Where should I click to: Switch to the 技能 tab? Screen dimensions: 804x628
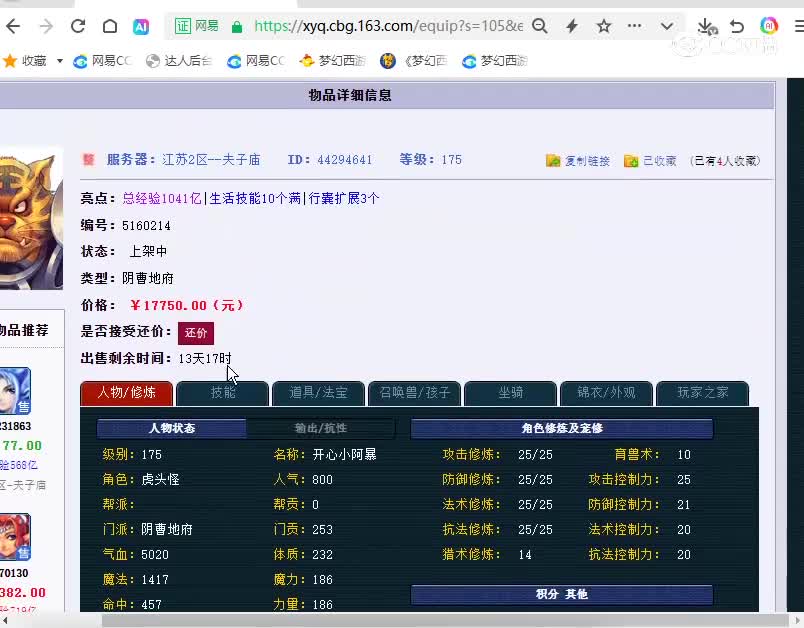[223, 393]
